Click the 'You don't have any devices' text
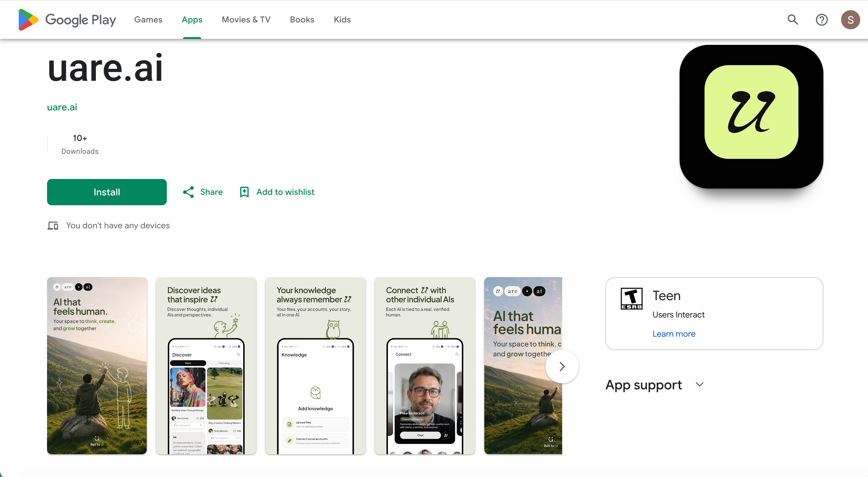 coord(118,225)
